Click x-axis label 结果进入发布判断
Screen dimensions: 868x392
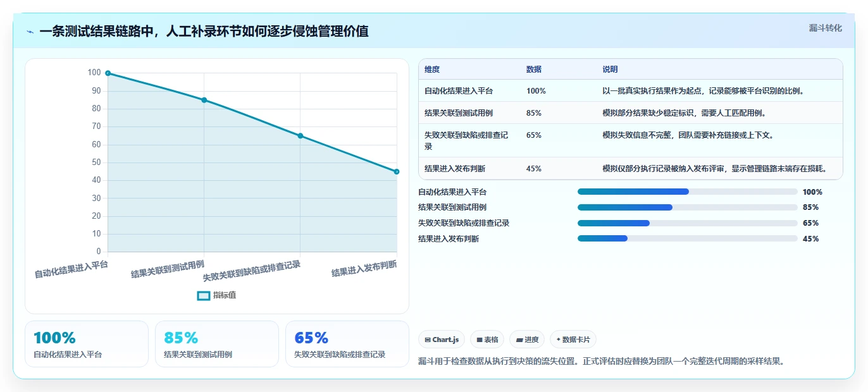click(x=364, y=269)
